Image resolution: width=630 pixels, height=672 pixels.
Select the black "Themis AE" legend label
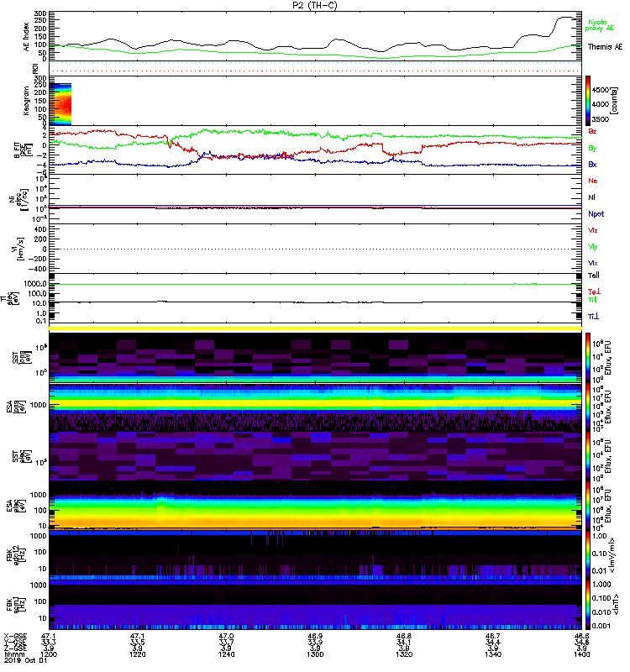coord(605,47)
